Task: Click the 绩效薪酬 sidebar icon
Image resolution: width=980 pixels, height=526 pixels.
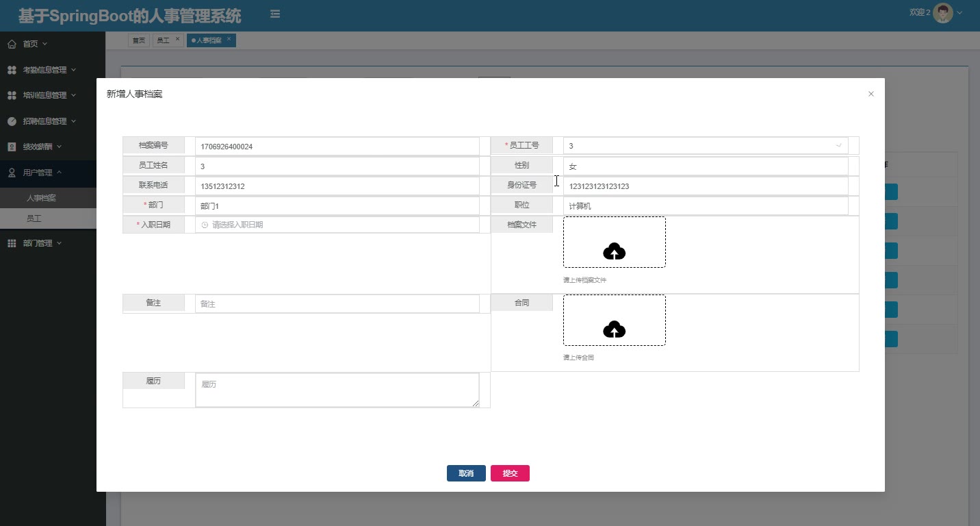Action: (x=12, y=147)
